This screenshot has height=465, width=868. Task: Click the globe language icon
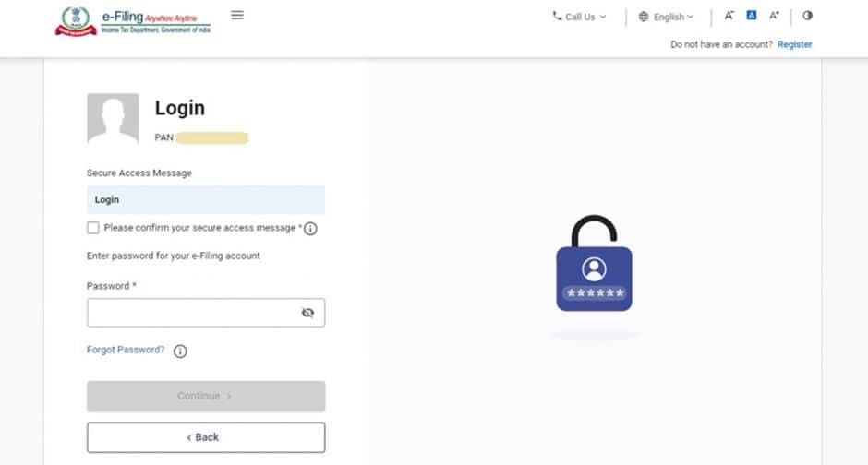click(644, 17)
